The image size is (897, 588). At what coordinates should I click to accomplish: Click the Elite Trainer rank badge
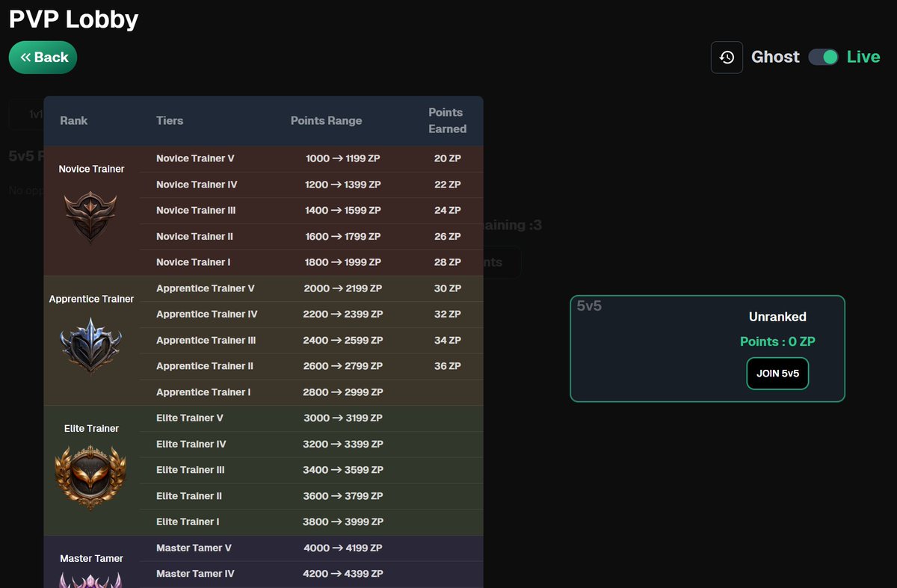(x=91, y=477)
